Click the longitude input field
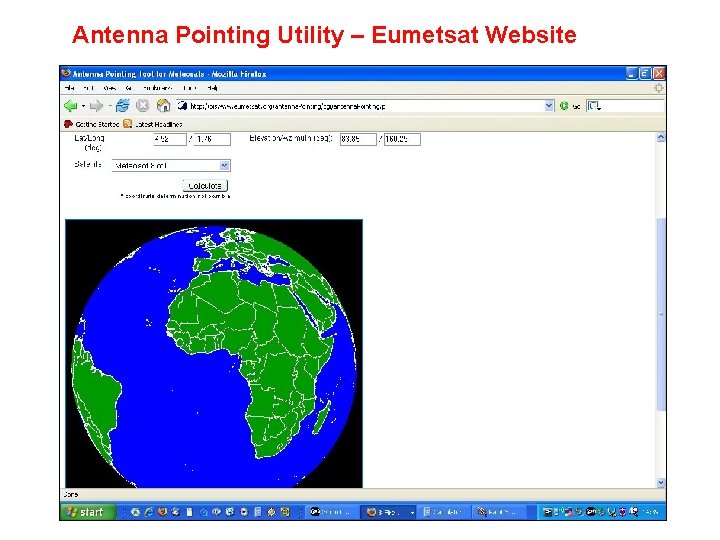 coord(213,139)
